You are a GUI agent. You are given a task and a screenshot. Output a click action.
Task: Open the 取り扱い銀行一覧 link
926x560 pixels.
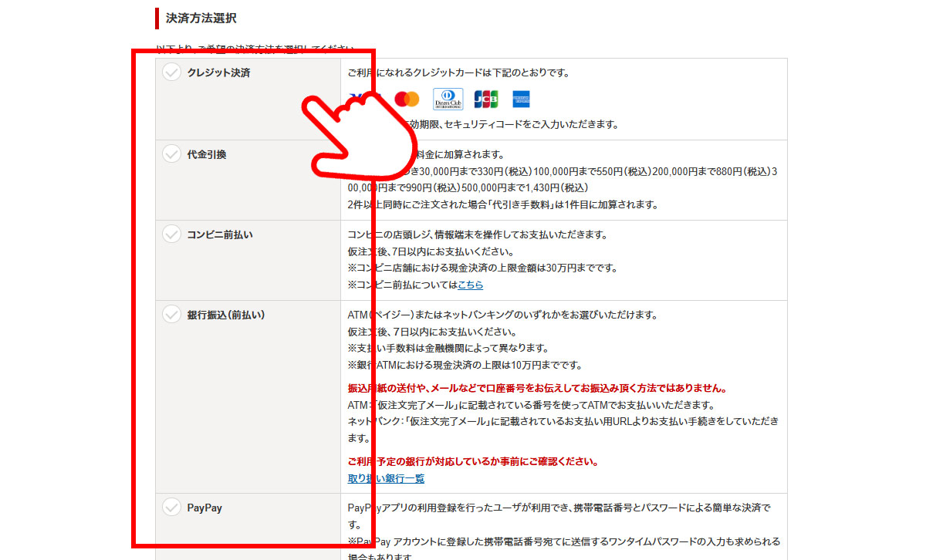386,478
